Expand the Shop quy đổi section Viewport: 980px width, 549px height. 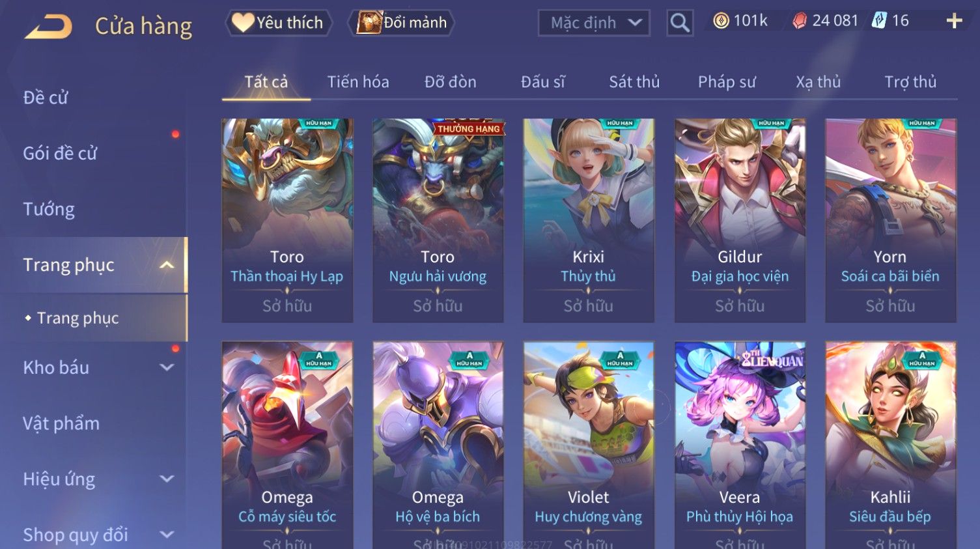(x=167, y=535)
